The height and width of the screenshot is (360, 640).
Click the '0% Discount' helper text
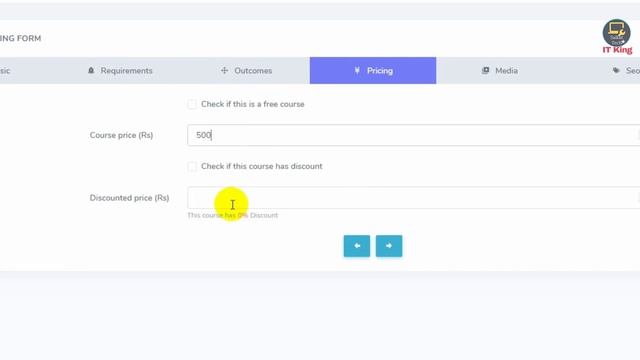pyautogui.click(x=258, y=215)
